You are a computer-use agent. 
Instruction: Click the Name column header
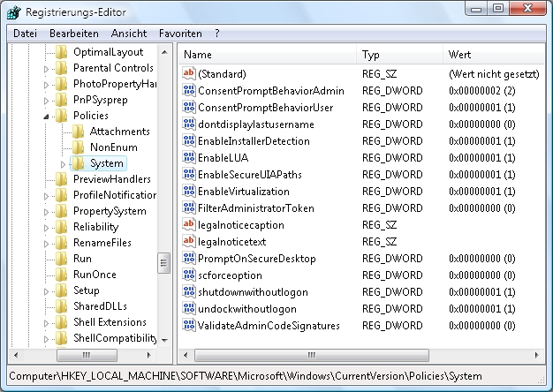point(267,55)
